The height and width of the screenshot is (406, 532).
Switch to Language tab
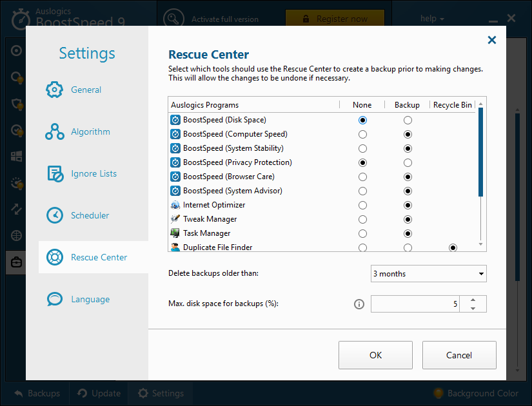(x=90, y=300)
